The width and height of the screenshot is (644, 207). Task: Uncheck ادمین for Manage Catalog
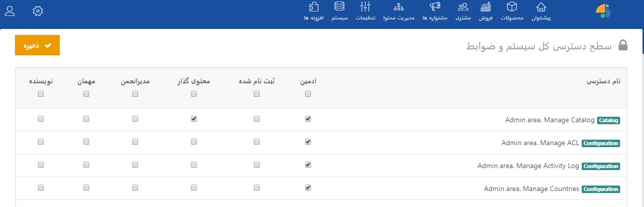308,119
